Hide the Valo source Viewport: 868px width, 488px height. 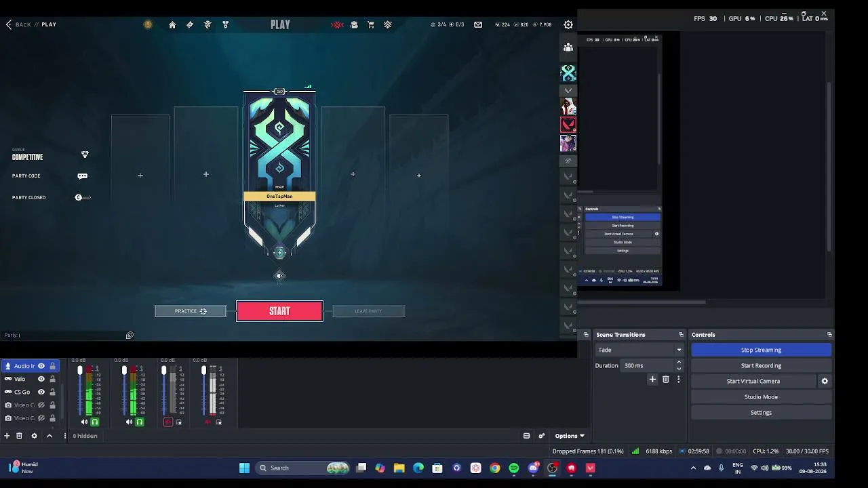41,379
